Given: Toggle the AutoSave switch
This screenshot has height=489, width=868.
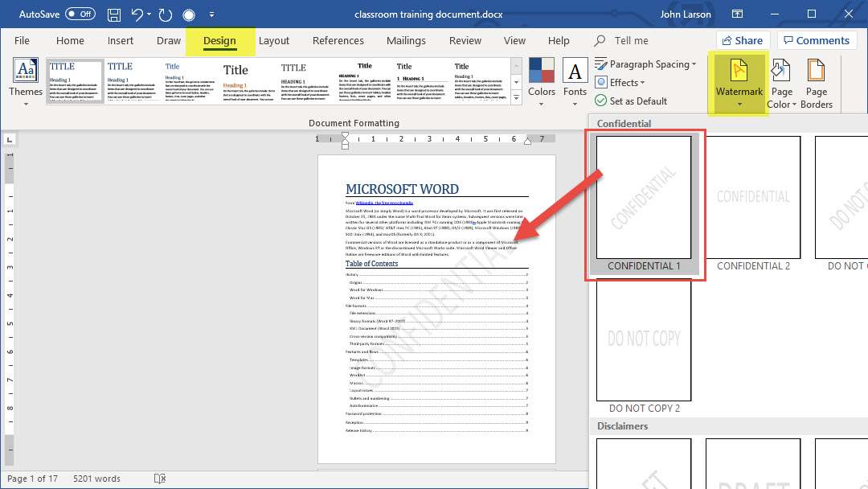Looking at the screenshot, I should click(80, 14).
